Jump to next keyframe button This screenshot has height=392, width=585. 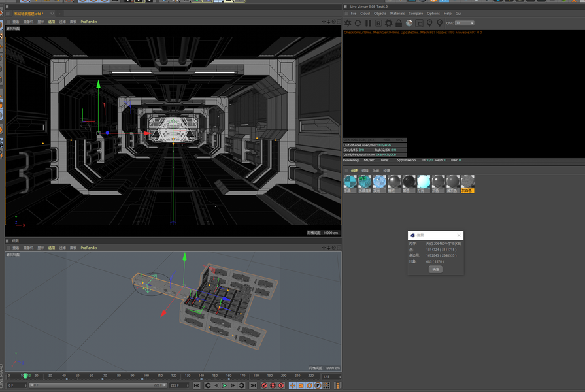[242, 385]
